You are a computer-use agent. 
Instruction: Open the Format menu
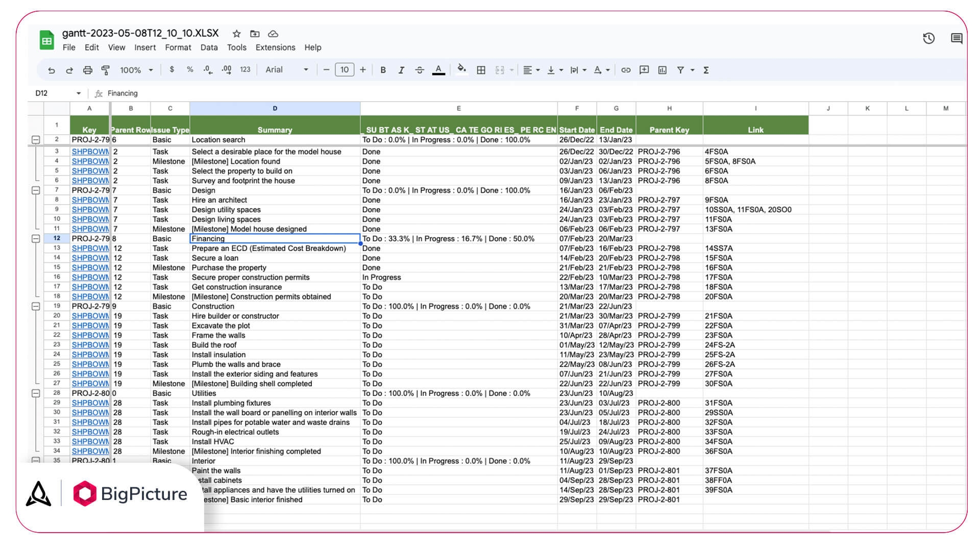coord(178,47)
